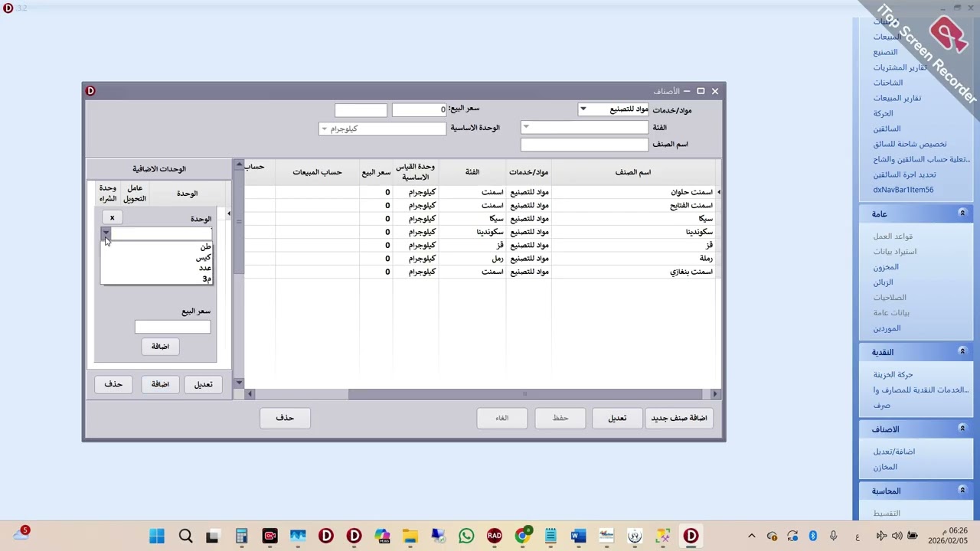Open the screen recorder taskbar icon
Image resolution: width=980 pixels, height=551 pixels.
tap(269, 536)
